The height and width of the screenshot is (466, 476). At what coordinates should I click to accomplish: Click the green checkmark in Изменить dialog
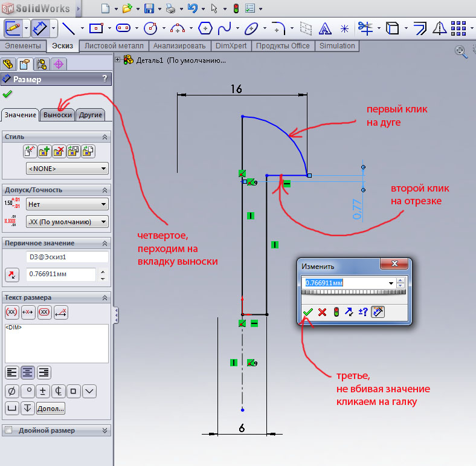pyautogui.click(x=308, y=312)
